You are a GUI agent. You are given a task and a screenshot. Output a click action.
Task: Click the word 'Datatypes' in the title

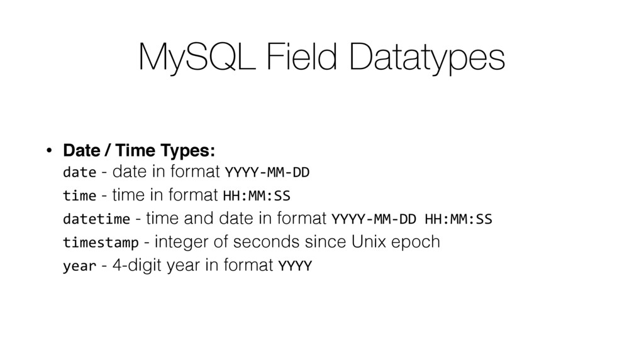(427, 58)
